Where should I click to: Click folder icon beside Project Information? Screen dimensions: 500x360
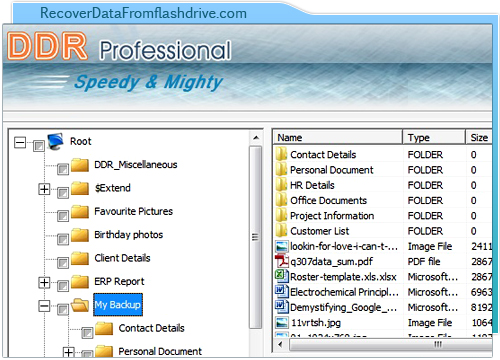pos(281,216)
